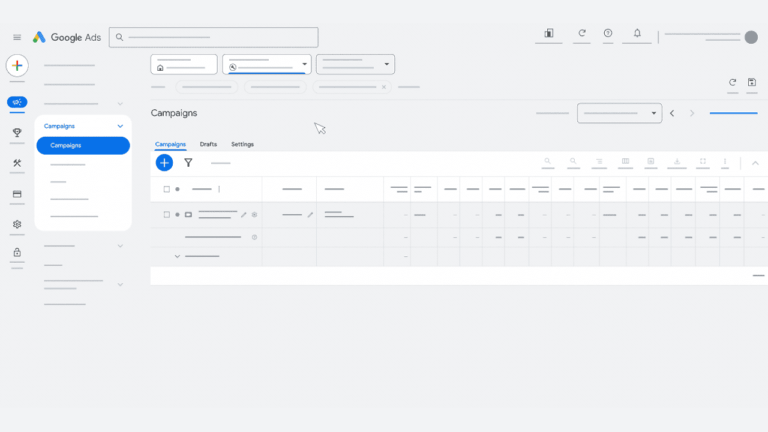Open the Help question mark icon
Image resolution: width=768 pixels, height=432 pixels.
pos(608,33)
